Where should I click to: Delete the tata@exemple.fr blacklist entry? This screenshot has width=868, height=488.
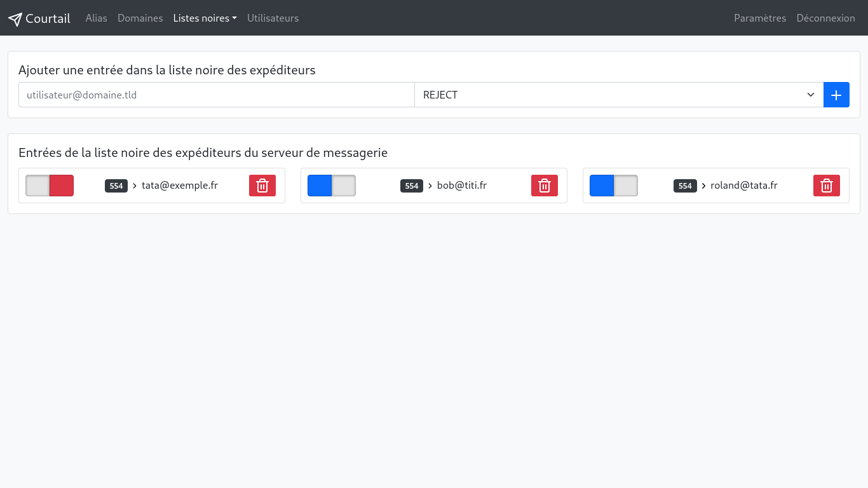click(x=262, y=186)
